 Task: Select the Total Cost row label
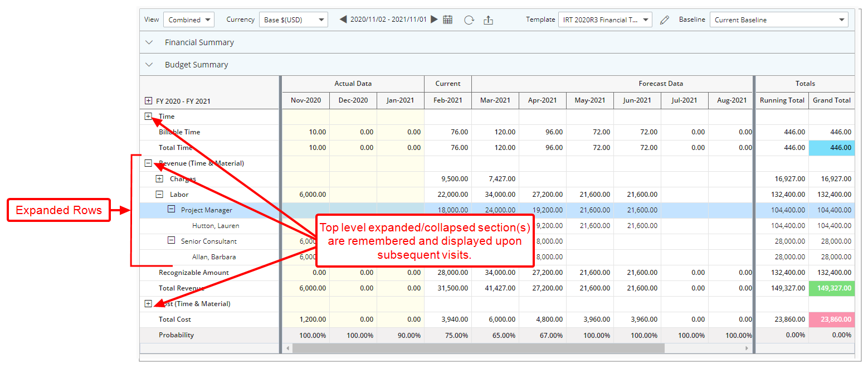click(x=175, y=319)
